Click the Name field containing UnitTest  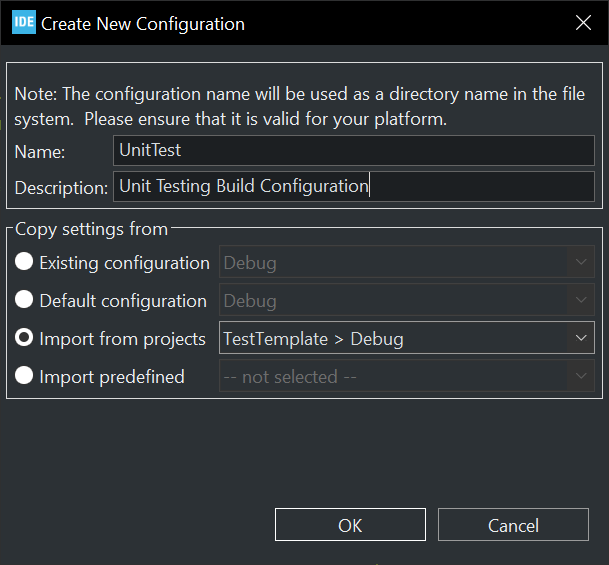click(353, 150)
